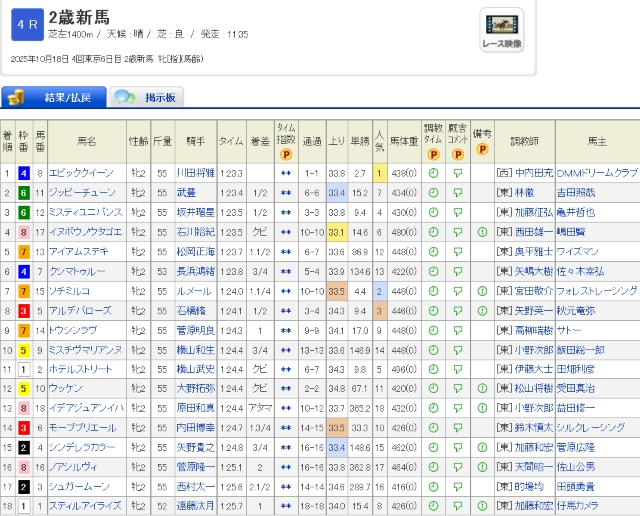Screen dimensions: 640x516
Task: Switch to the 掲示板 tab
Action: 148,98
